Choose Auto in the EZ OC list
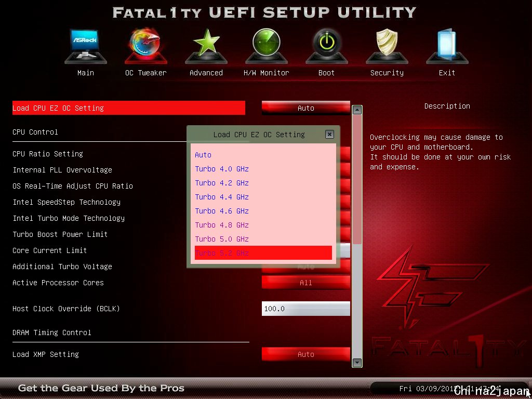 pos(263,155)
